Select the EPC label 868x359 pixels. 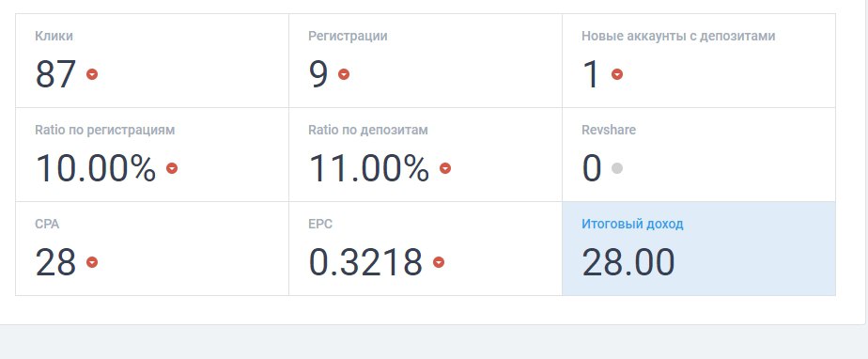tap(320, 225)
